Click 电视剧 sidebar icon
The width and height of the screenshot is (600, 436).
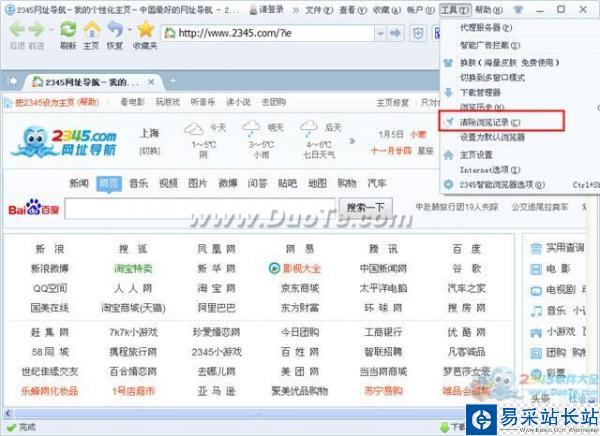[536, 291]
